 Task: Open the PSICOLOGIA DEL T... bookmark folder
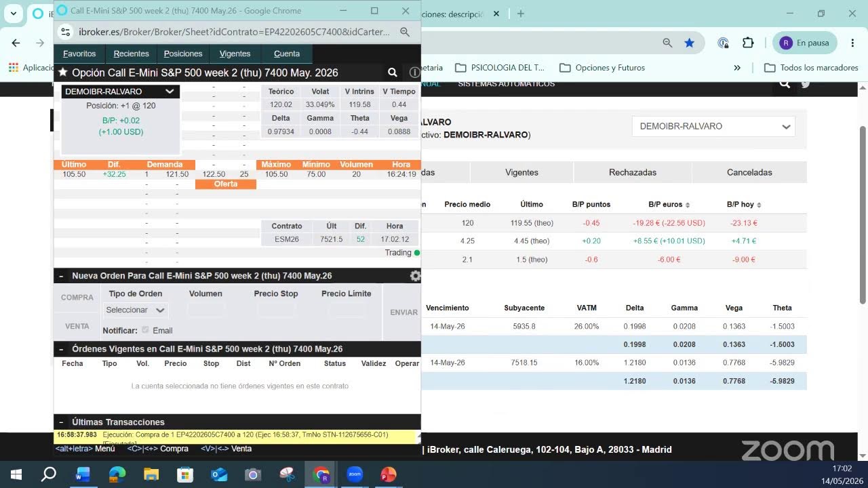500,68
